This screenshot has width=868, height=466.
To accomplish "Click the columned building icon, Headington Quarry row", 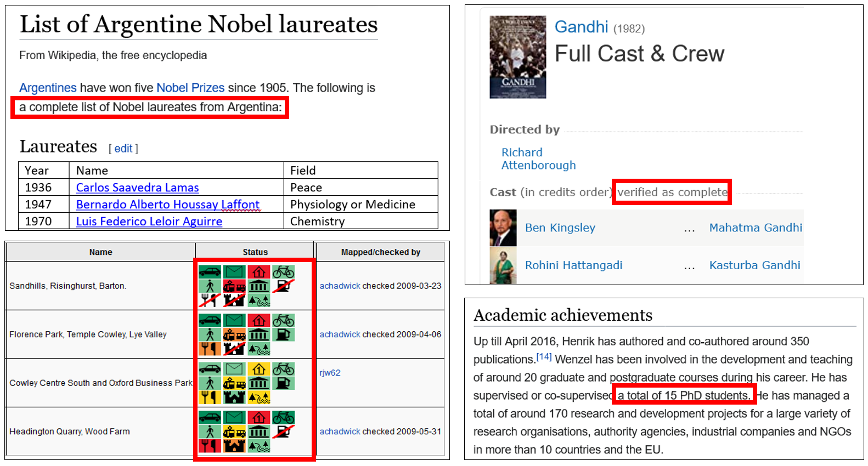I will pyautogui.click(x=259, y=431).
